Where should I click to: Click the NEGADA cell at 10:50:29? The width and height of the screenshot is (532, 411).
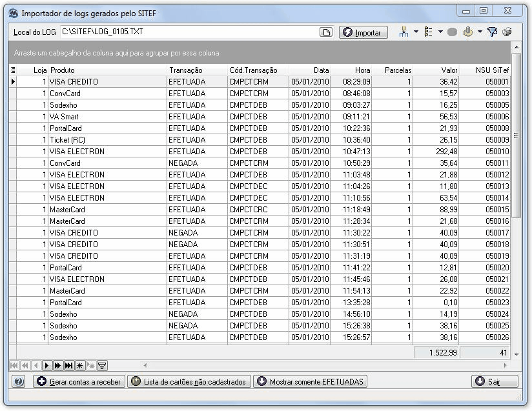(197, 163)
